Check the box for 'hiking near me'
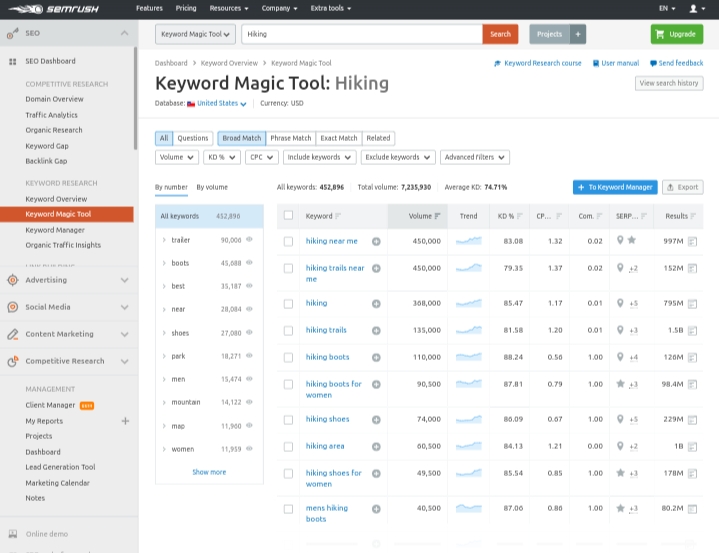The image size is (719, 553). pyautogui.click(x=288, y=242)
